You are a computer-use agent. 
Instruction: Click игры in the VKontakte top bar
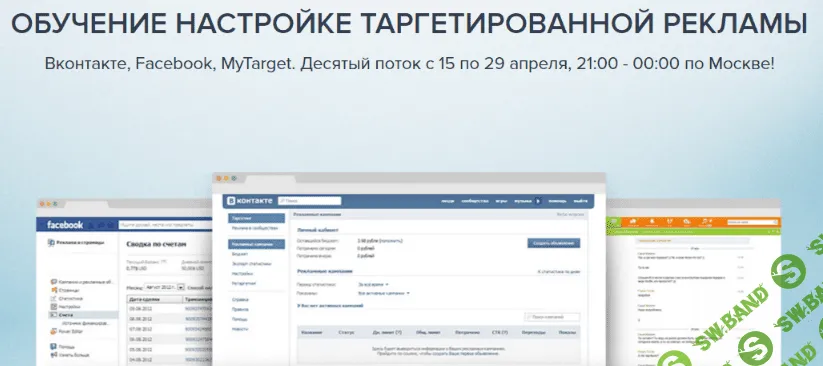(x=501, y=201)
